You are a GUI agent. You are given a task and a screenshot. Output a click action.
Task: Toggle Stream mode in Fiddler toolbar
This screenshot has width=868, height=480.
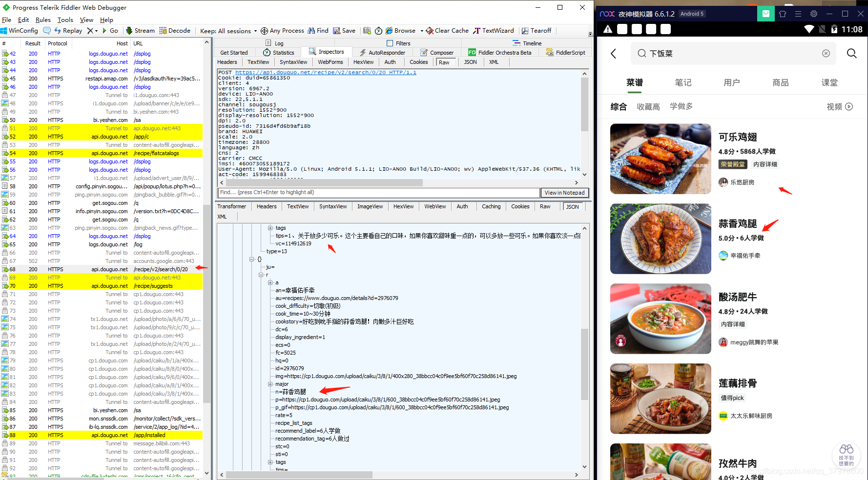[140, 31]
